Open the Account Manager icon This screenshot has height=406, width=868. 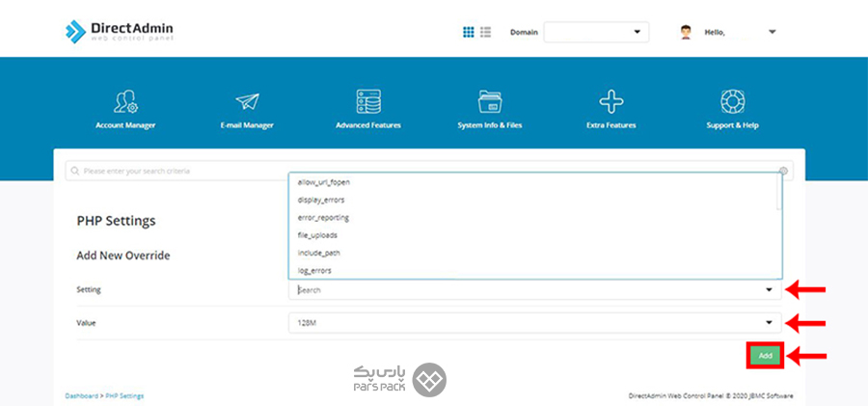coord(124,103)
